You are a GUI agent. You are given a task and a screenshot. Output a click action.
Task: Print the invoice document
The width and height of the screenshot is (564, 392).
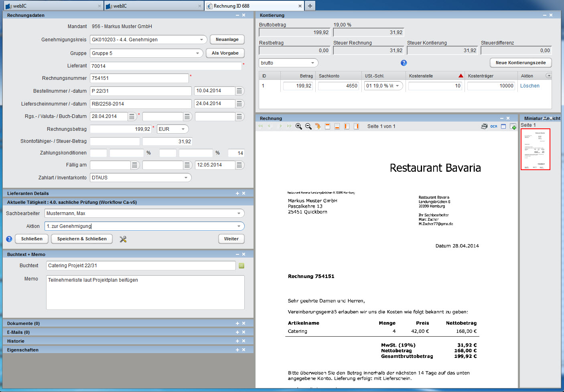484,126
